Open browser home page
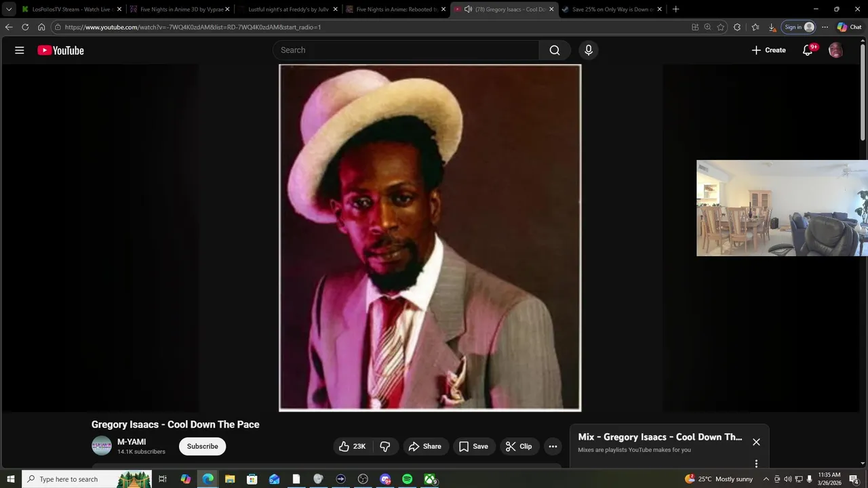Viewport: 868px width, 488px height. coord(41,27)
